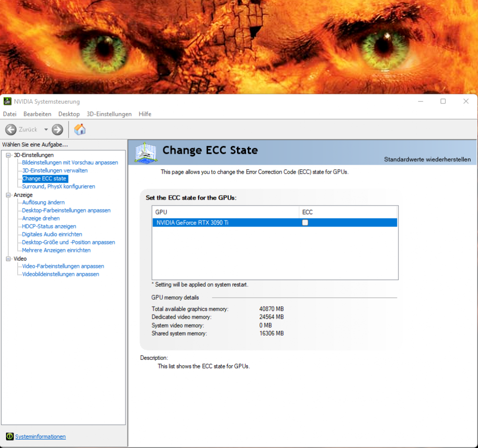Select HDCP-Status anzeigen

pyautogui.click(x=49, y=226)
